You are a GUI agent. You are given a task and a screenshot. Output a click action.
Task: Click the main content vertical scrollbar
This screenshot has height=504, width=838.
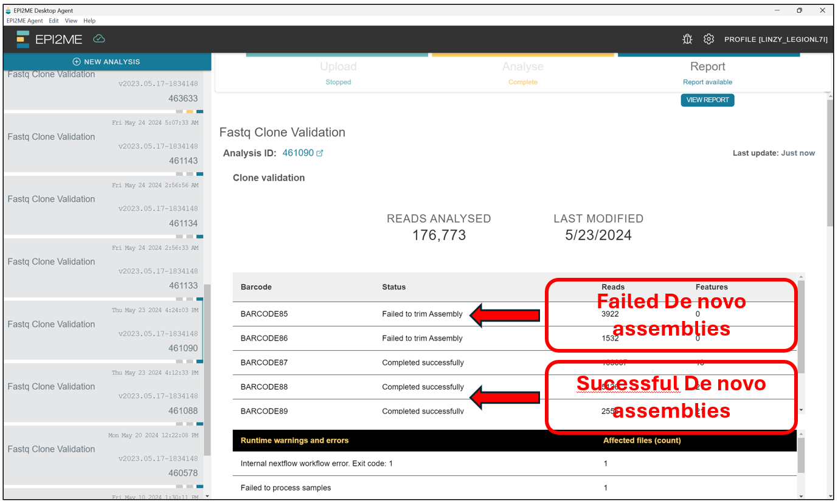click(830, 162)
